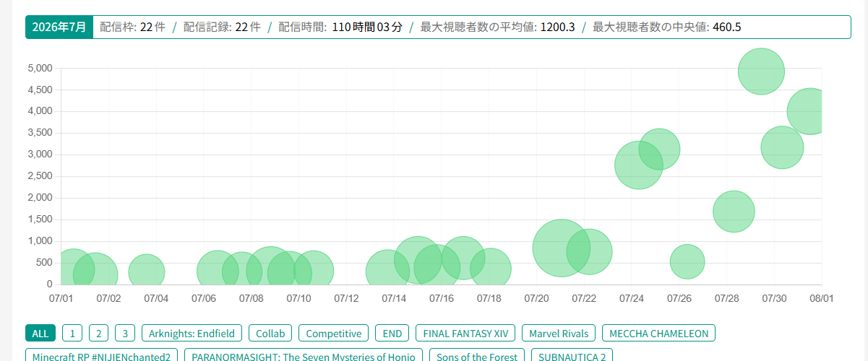
Task: Click the 1,000 y-axis label
Action: tap(40, 241)
